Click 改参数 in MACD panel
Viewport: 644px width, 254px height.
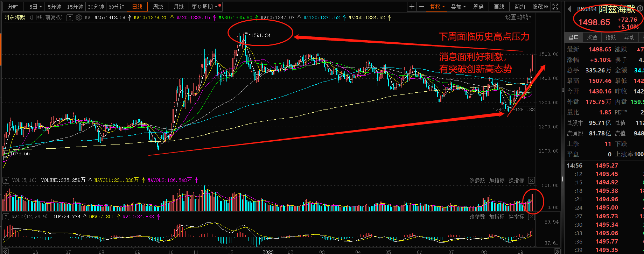tap(477, 217)
